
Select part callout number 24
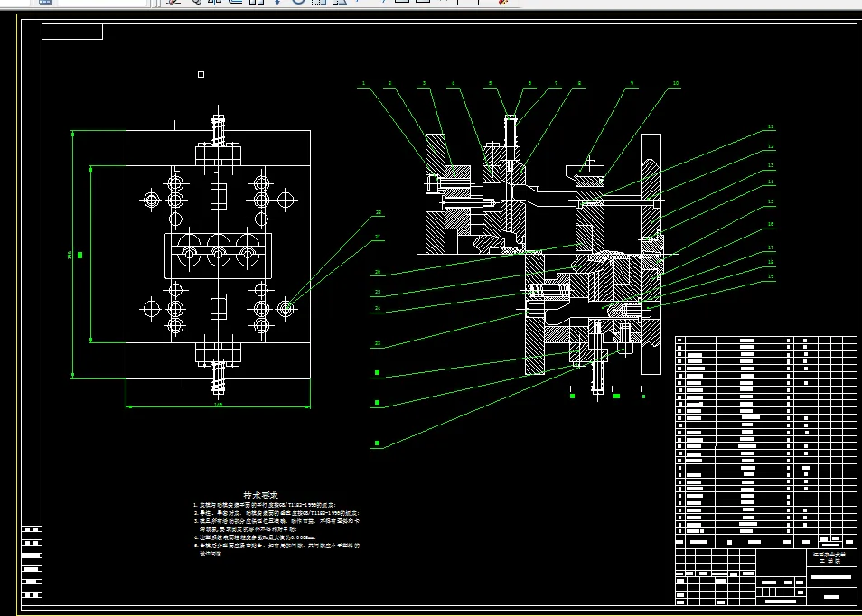[x=378, y=308]
